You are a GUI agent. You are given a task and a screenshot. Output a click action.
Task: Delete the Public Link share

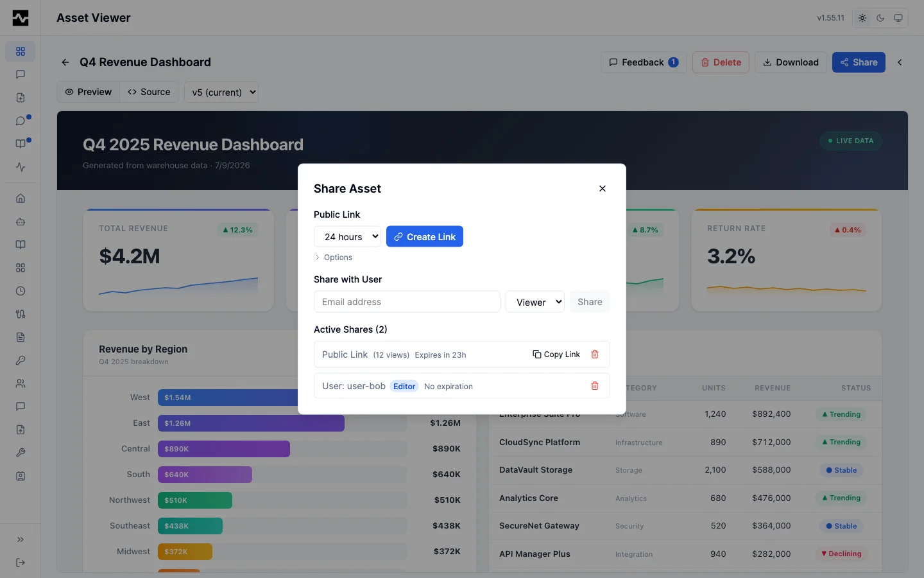coord(595,355)
